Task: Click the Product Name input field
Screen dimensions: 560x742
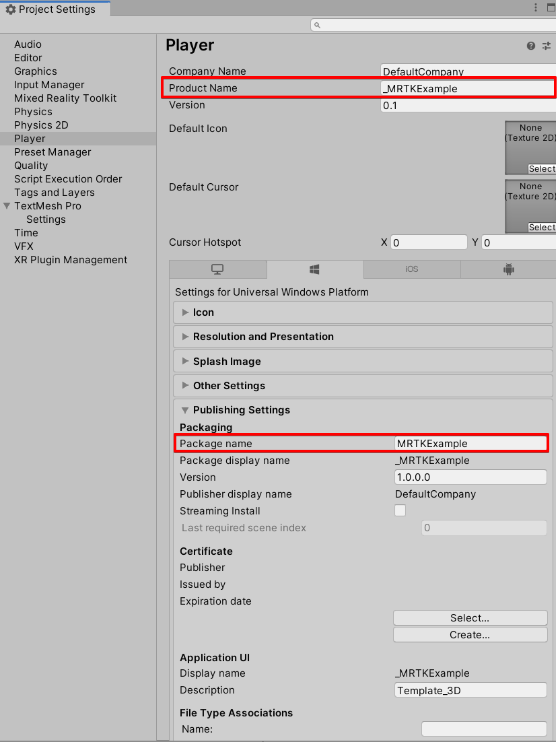Action: 467,88
